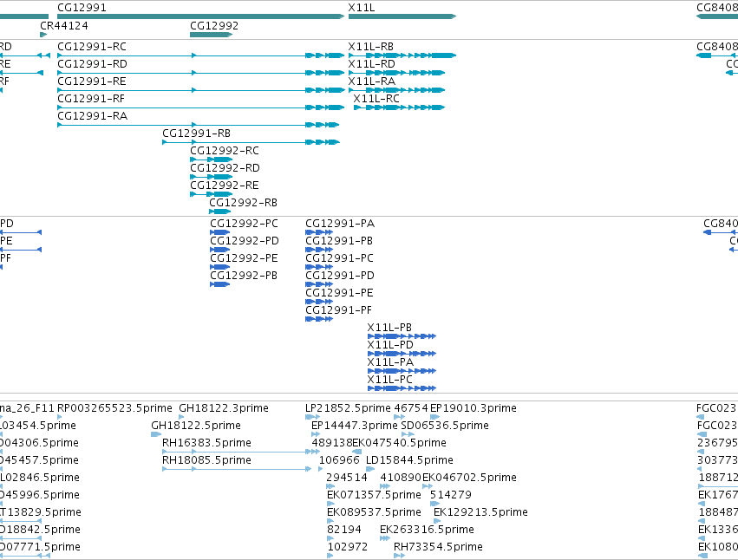Click the EP19010.3prime EST label
Viewport: 738px width, 560px height.
coord(473,408)
